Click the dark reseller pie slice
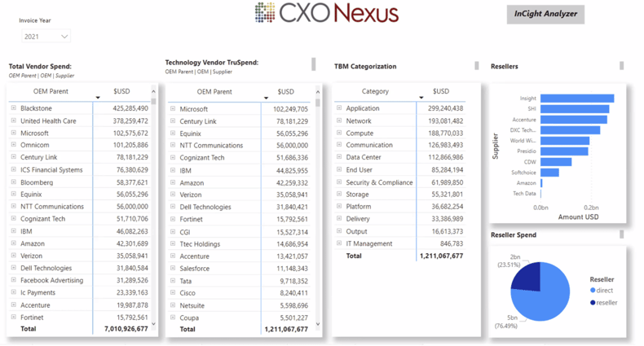The height and width of the screenshot is (346, 644). tap(528, 277)
